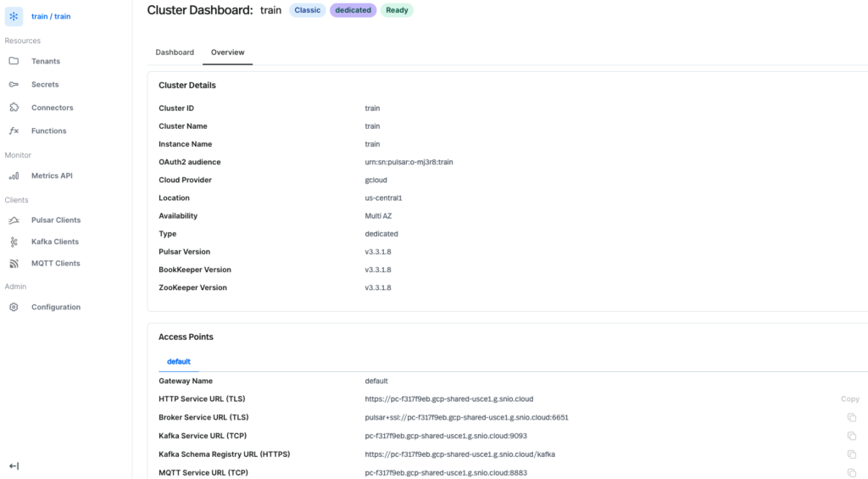Switch to the Dashboard tab
Screen dimensions: 868x479
point(175,53)
